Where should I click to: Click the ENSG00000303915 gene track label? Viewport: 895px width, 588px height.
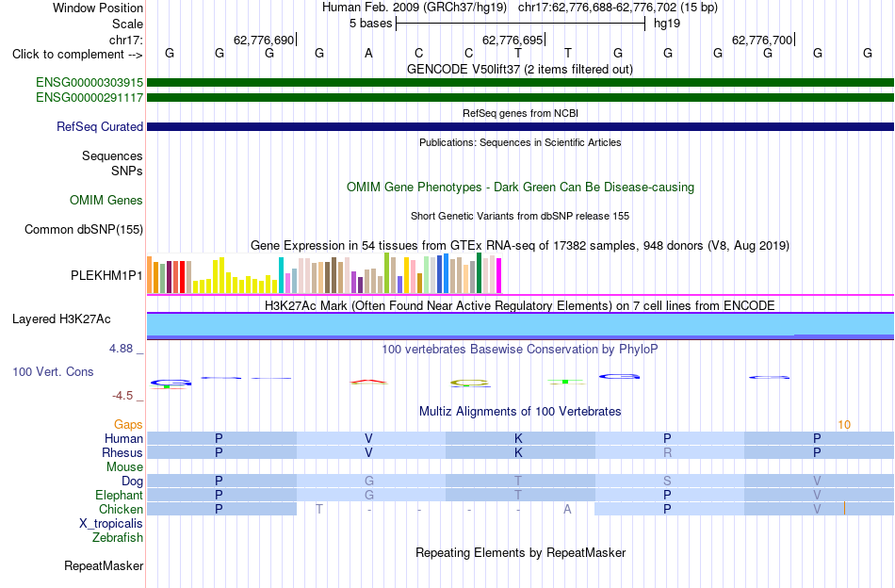89,83
